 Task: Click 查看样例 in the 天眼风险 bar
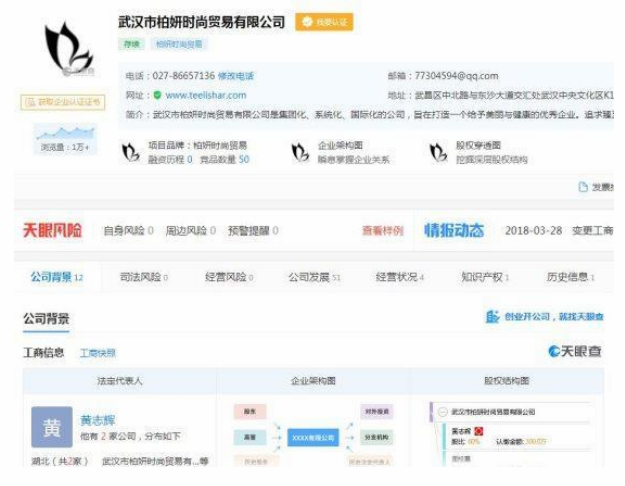pos(382,231)
